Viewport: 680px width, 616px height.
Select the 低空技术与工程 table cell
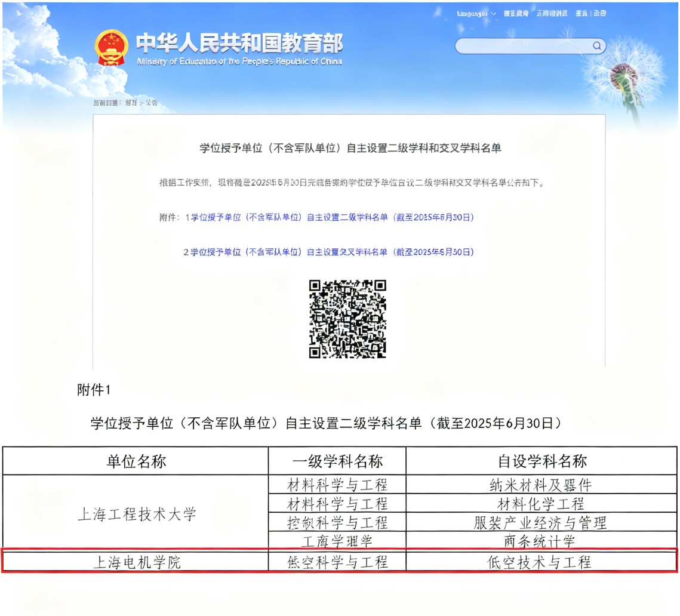click(539, 562)
